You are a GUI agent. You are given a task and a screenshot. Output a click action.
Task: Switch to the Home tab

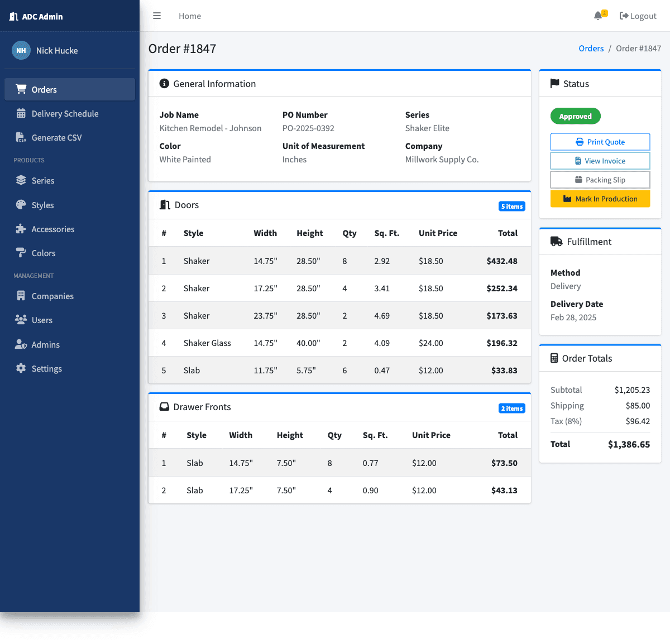pyautogui.click(x=190, y=16)
